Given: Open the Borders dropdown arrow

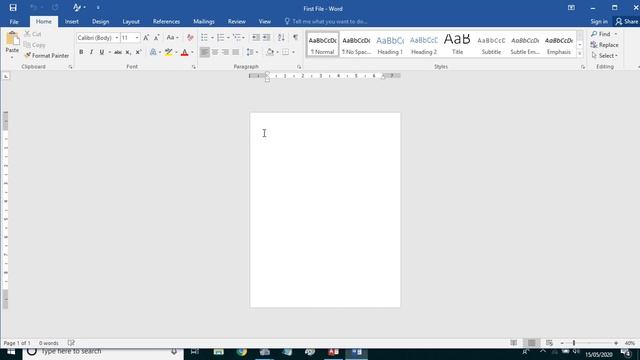Looking at the screenshot, I should [293, 52].
